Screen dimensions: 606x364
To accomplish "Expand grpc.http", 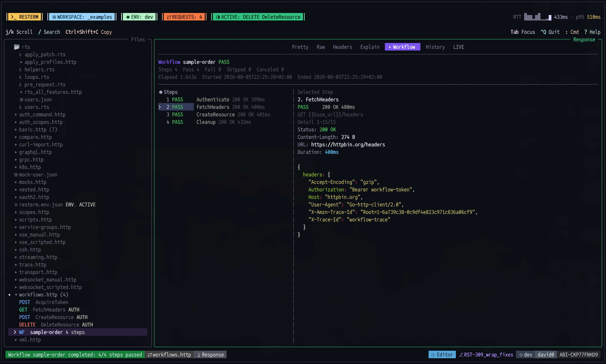I will (16, 160).
